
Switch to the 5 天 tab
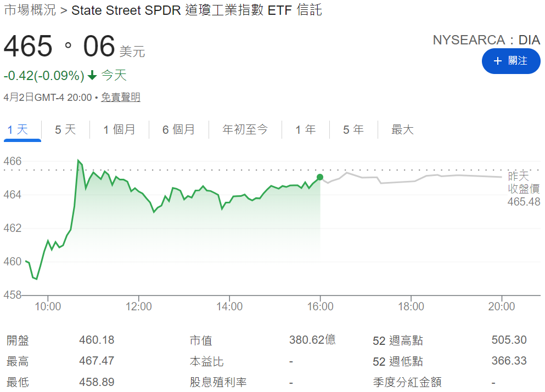pyautogui.click(x=65, y=130)
